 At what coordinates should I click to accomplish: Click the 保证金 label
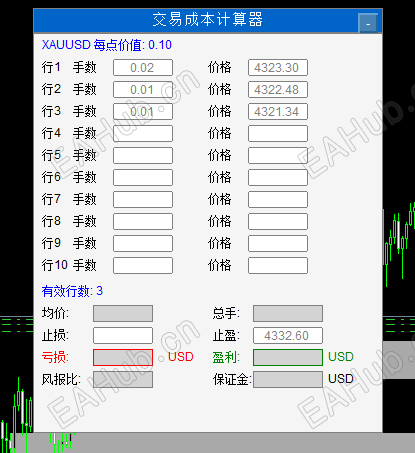(232, 379)
